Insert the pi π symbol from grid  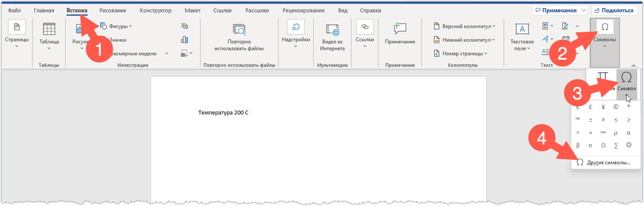pyautogui.click(x=590, y=145)
